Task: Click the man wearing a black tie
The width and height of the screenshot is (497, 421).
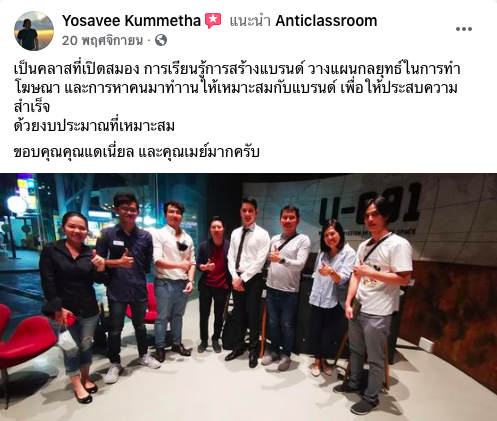Action: point(248,278)
